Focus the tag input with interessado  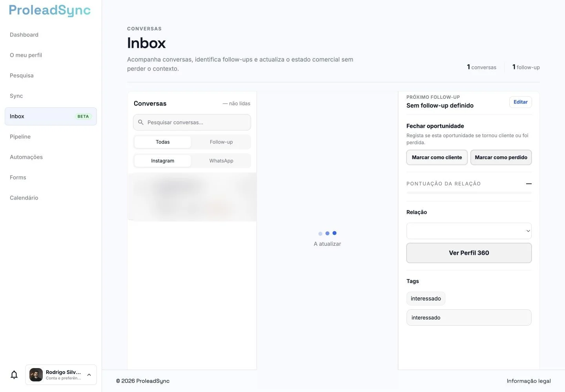point(469,318)
